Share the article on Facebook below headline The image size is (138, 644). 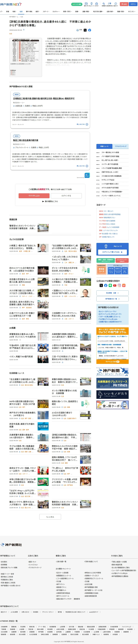(90, 30)
